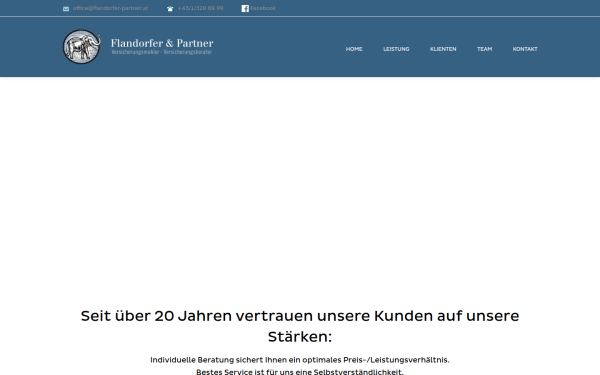
Task: Go to the HOME menu item
Action: [x=354, y=49]
